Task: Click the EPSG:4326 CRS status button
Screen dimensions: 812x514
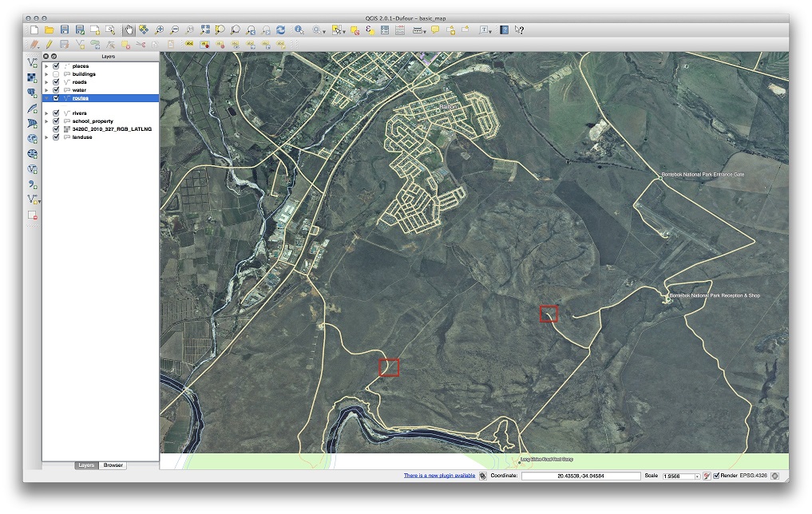Action: click(755, 476)
